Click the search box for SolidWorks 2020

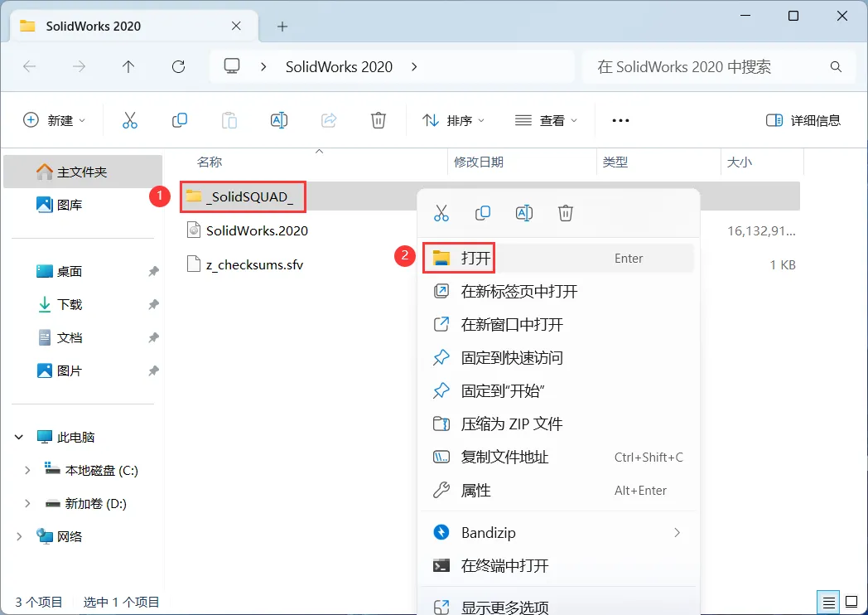pyautogui.click(x=719, y=67)
